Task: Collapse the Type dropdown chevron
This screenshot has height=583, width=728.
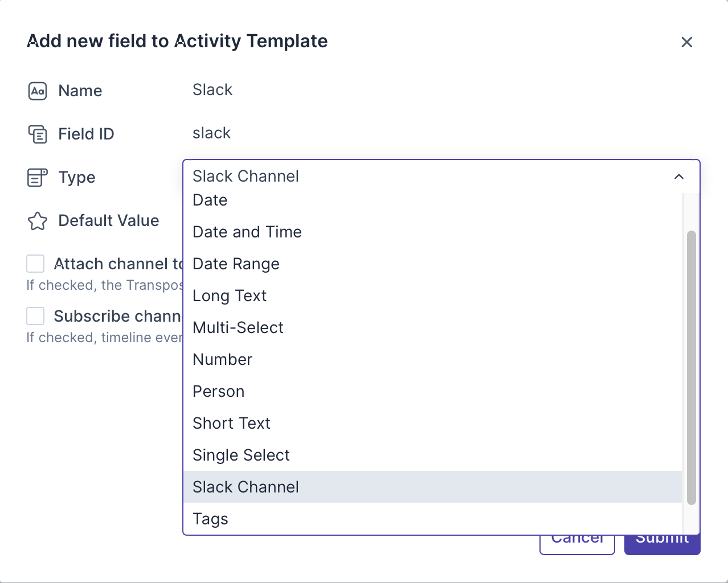Action: (x=678, y=176)
